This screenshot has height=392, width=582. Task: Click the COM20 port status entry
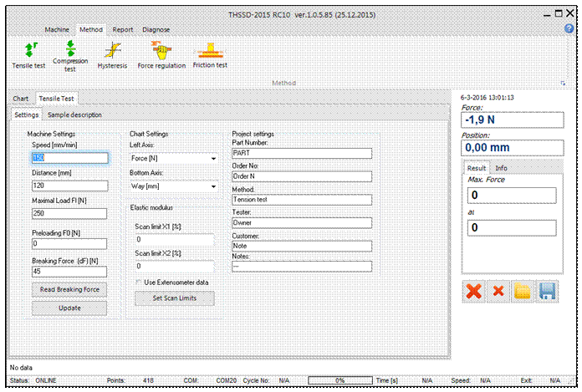pyautogui.click(x=226, y=380)
